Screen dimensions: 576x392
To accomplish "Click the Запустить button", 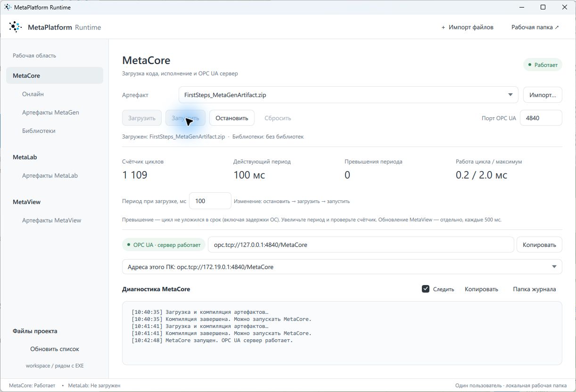I will coord(185,118).
